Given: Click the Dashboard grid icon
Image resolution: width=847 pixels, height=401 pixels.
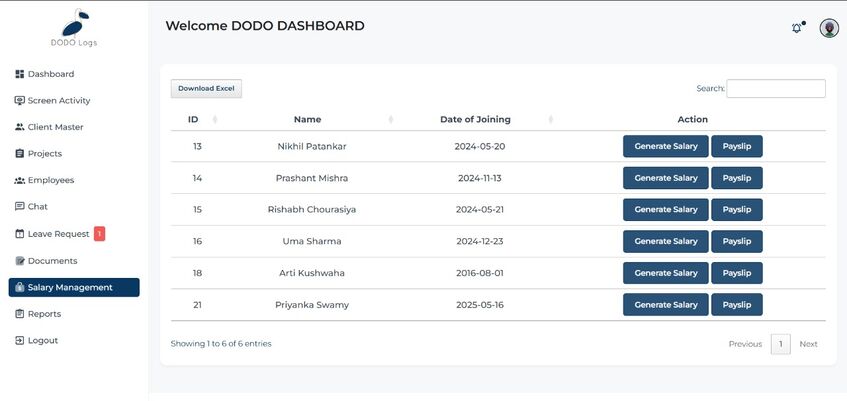Looking at the screenshot, I should click(19, 74).
